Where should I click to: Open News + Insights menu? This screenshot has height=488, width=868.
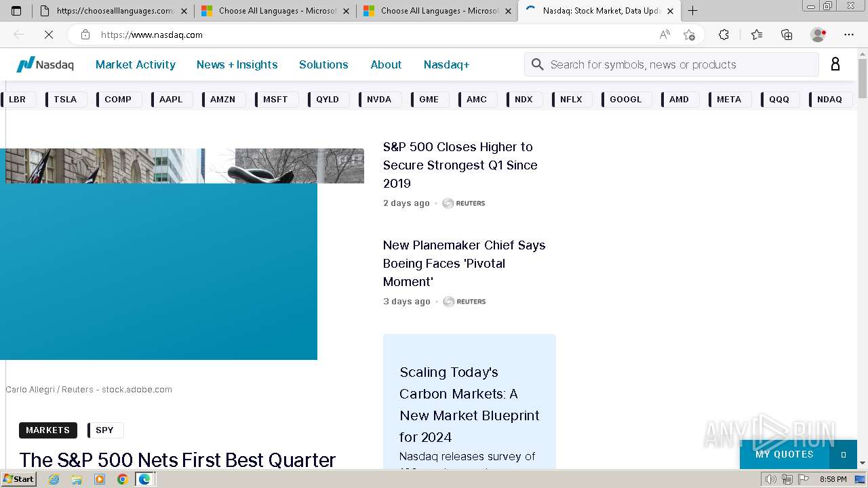point(237,64)
